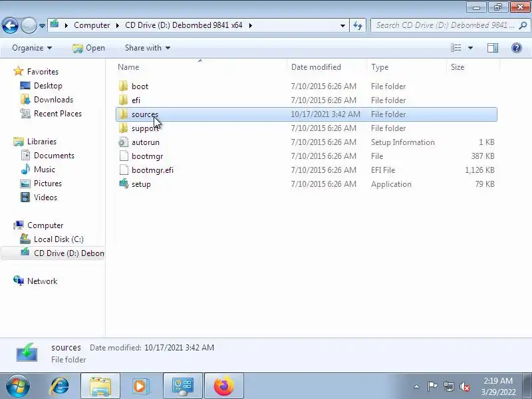Open Help with the question mark icon

[x=517, y=48]
